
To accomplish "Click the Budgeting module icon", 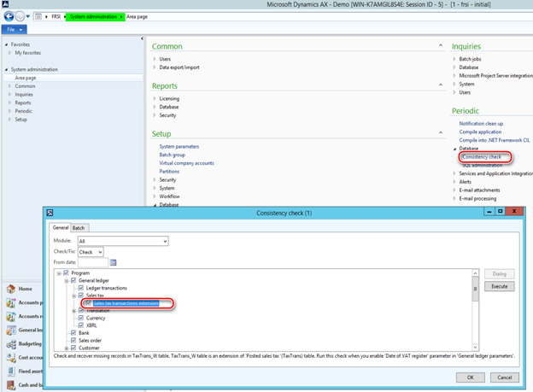I will (x=11, y=344).
